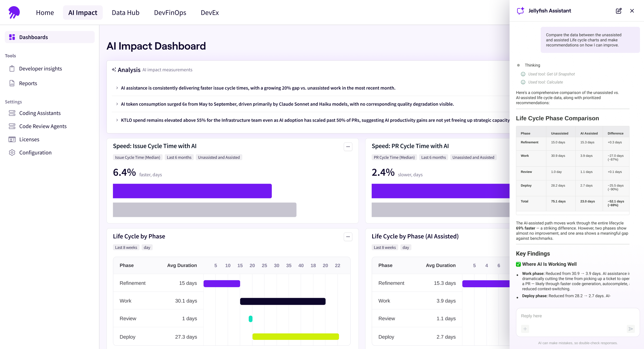Viewport: 644px width, 349px height.
Task: Expand the AI token consumption insight
Action: [x=117, y=104]
